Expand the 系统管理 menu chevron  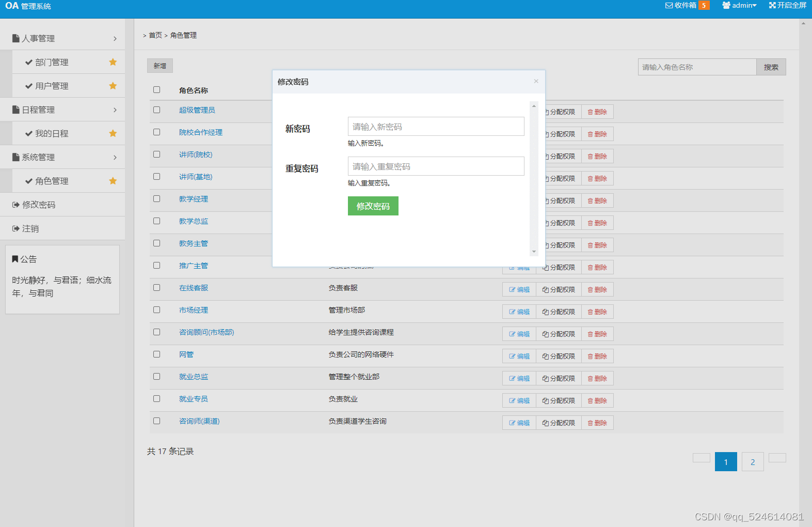click(x=115, y=158)
